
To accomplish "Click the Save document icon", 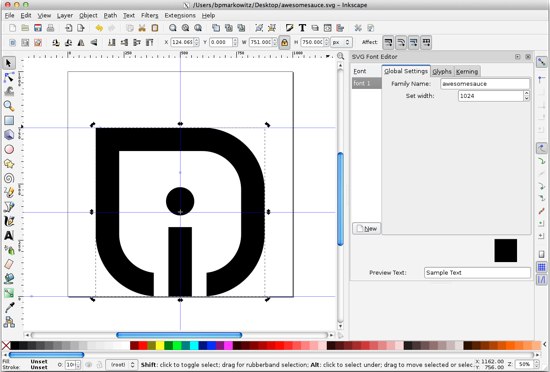I will [38, 28].
